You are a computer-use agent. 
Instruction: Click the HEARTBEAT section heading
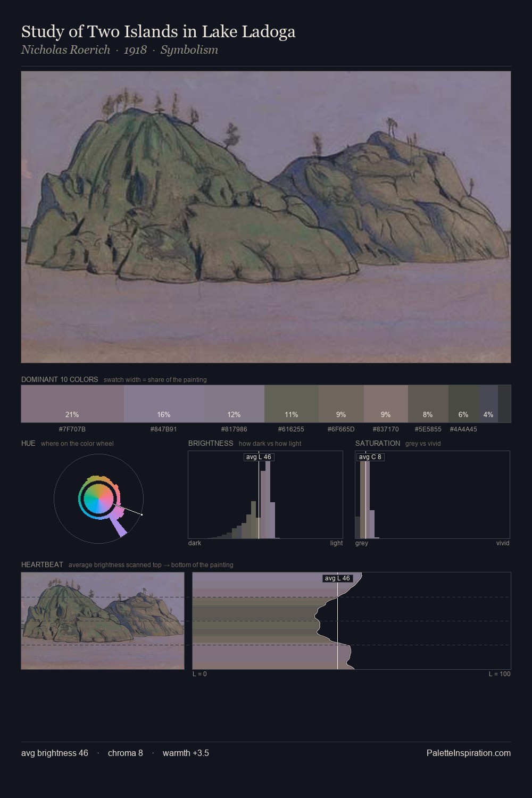coord(42,564)
